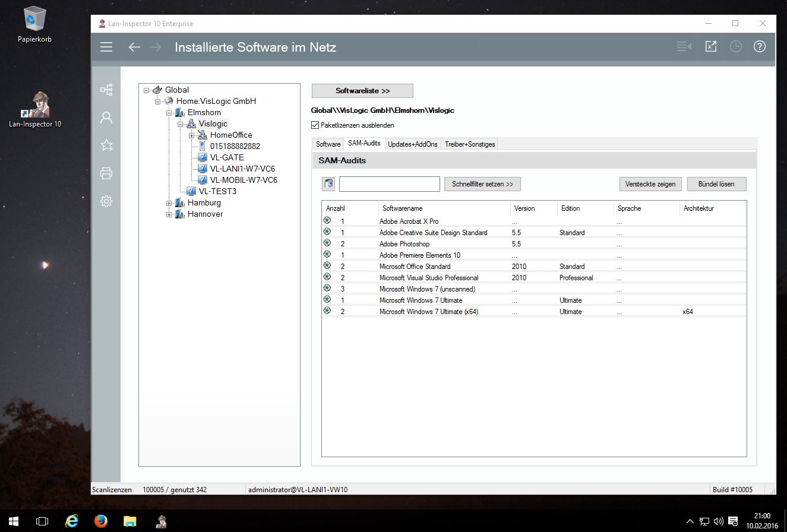Collapse the Elmshorn tree node

pyautogui.click(x=169, y=113)
